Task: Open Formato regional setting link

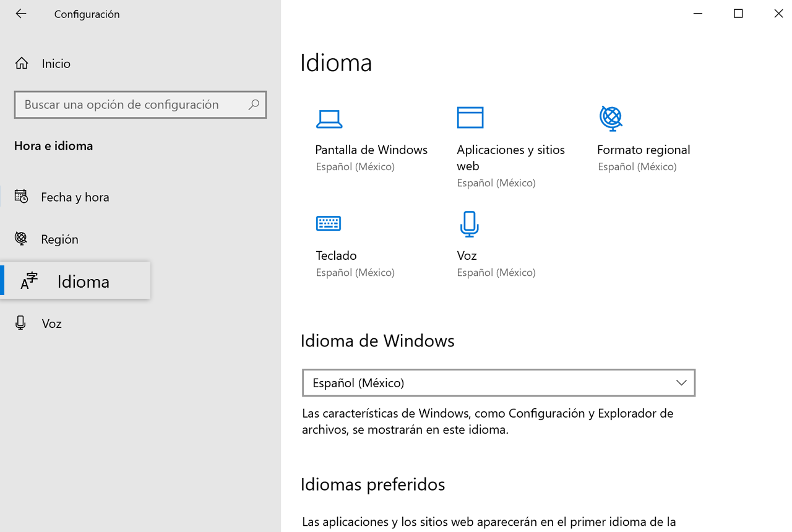Action: point(643,150)
